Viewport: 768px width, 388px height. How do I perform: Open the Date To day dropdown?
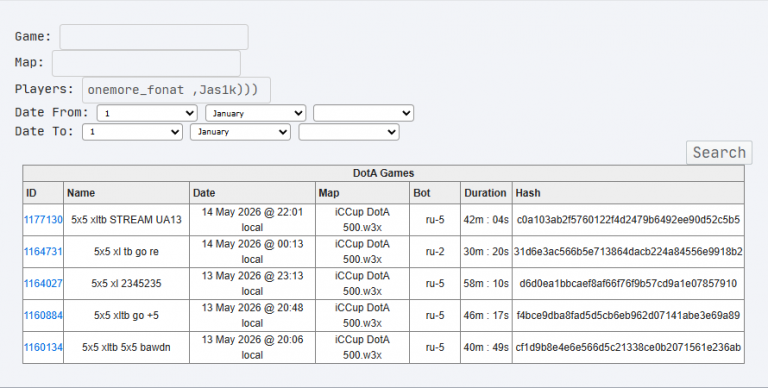pyautogui.click(x=132, y=132)
